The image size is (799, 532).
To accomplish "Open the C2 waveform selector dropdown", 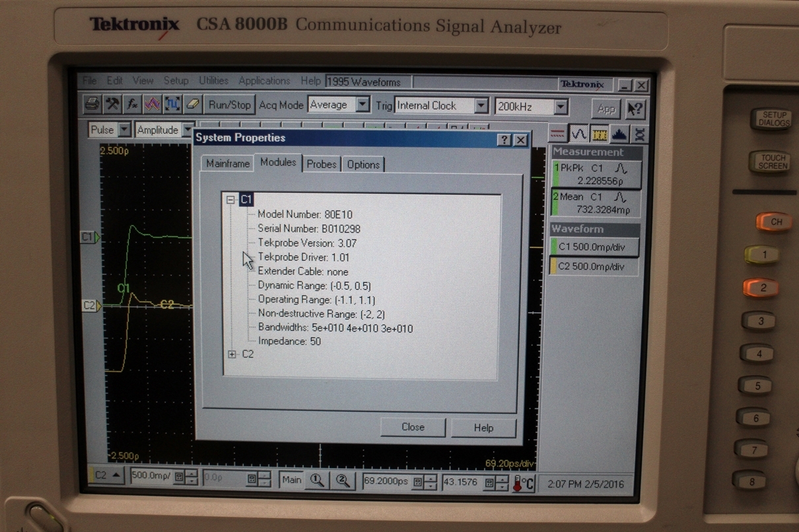I will click(x=116, y=475).
